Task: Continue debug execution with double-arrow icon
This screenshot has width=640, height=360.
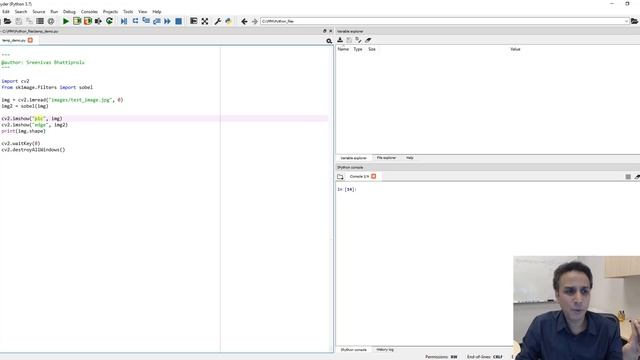Action: [167, 21]
